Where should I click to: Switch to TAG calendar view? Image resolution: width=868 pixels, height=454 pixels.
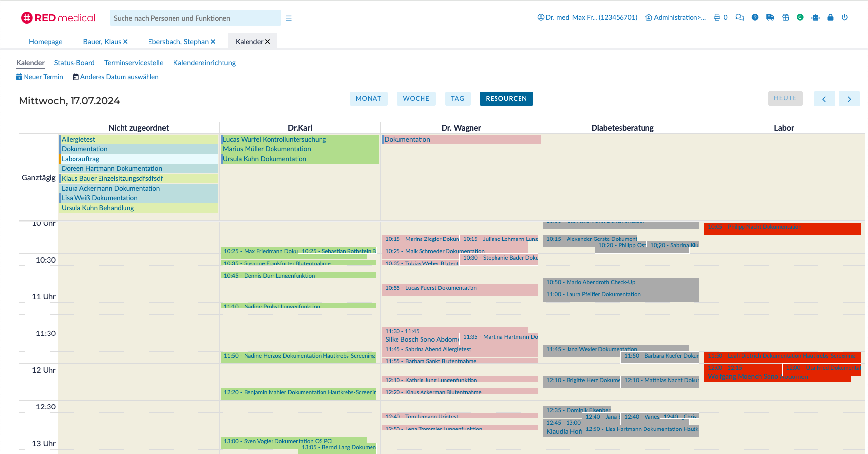click(x=457, y=98)
